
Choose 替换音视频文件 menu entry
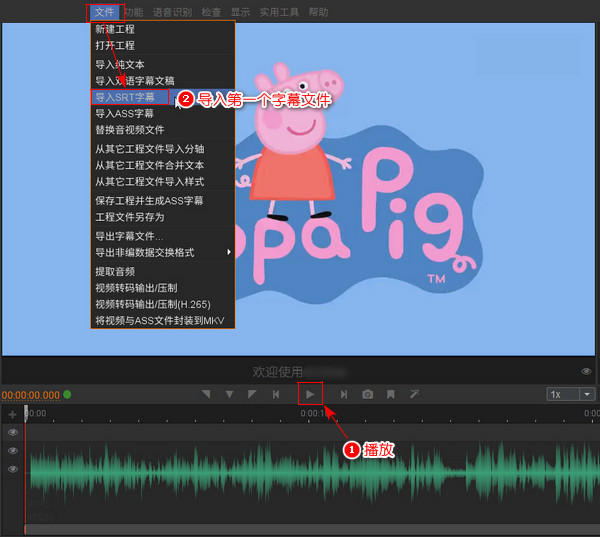163,130
